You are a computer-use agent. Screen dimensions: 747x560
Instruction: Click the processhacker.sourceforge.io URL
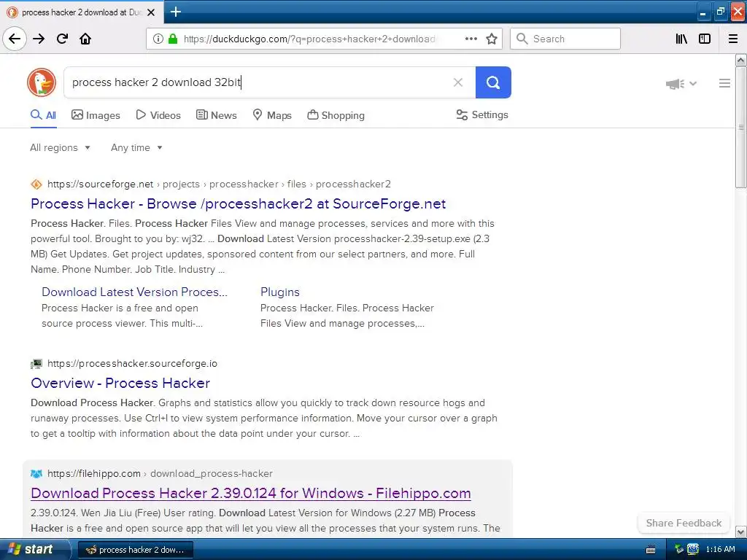(132, 363)
